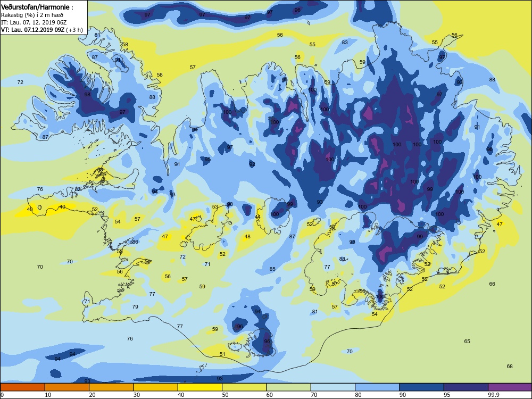Click the map value '68' over the sea

510,366
